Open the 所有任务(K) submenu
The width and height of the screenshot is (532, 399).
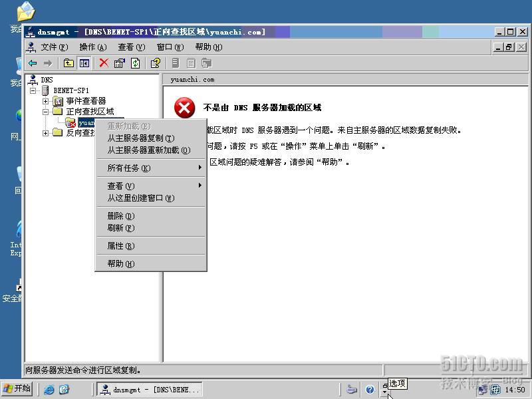(x=151, y=168)
